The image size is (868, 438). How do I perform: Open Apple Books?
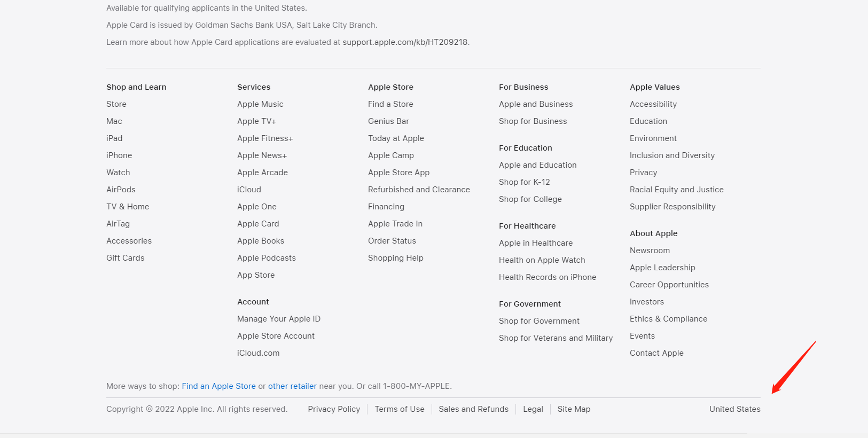tap(261, 241)
